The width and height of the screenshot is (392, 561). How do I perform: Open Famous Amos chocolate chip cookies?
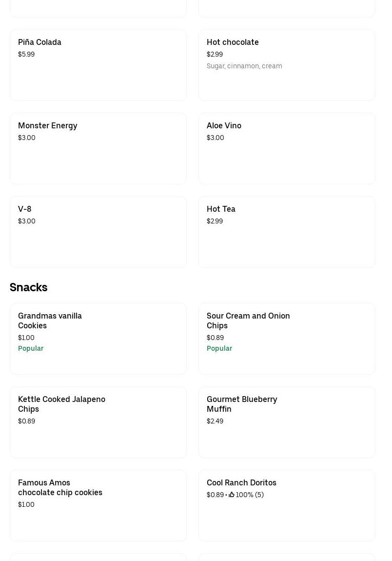coord(98,505)
